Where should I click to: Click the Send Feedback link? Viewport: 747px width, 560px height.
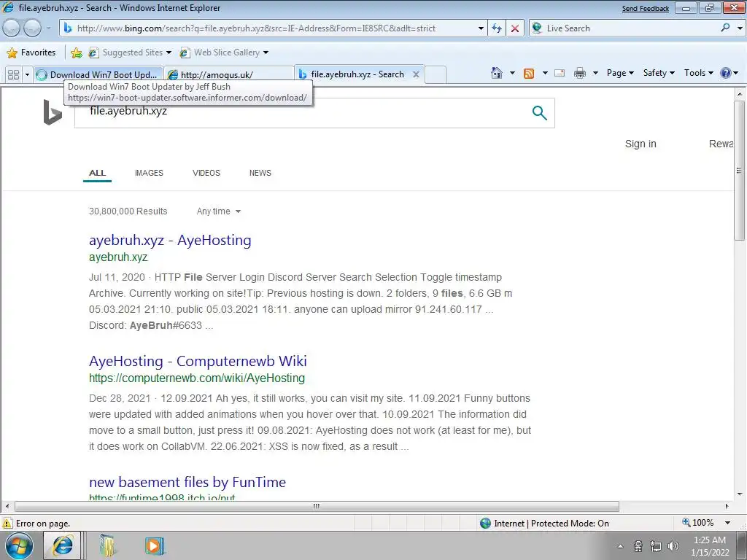click(645, 9)
